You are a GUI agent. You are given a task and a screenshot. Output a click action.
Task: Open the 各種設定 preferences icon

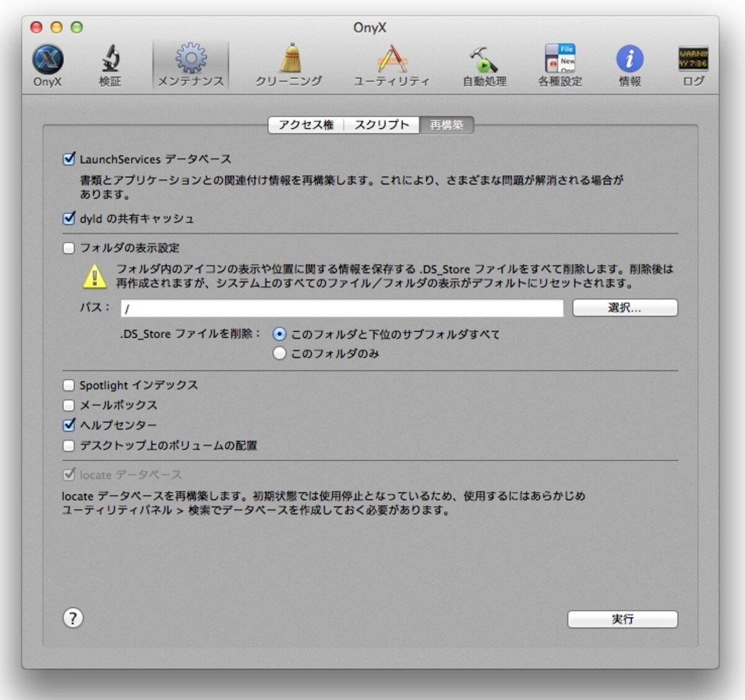point(560,65)
